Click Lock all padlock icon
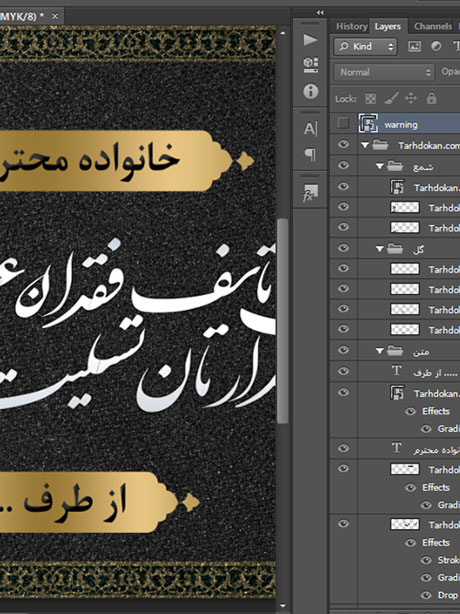460x614 pixels. pyautogui.click(x=431, y=98)
